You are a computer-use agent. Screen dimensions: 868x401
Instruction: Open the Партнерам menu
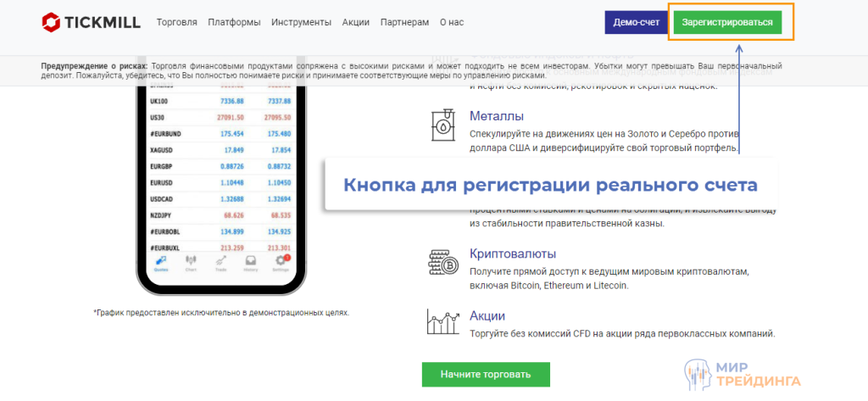tap(404, 22)
